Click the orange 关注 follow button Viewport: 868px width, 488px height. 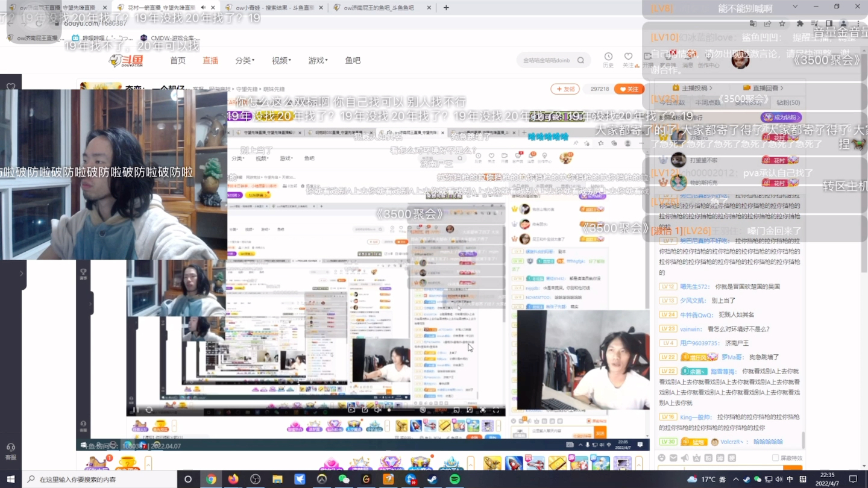[x=629, y=89]
